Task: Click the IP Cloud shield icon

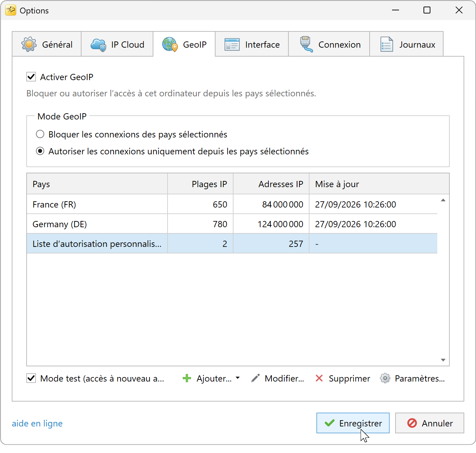Action: [x=98, y=45]
